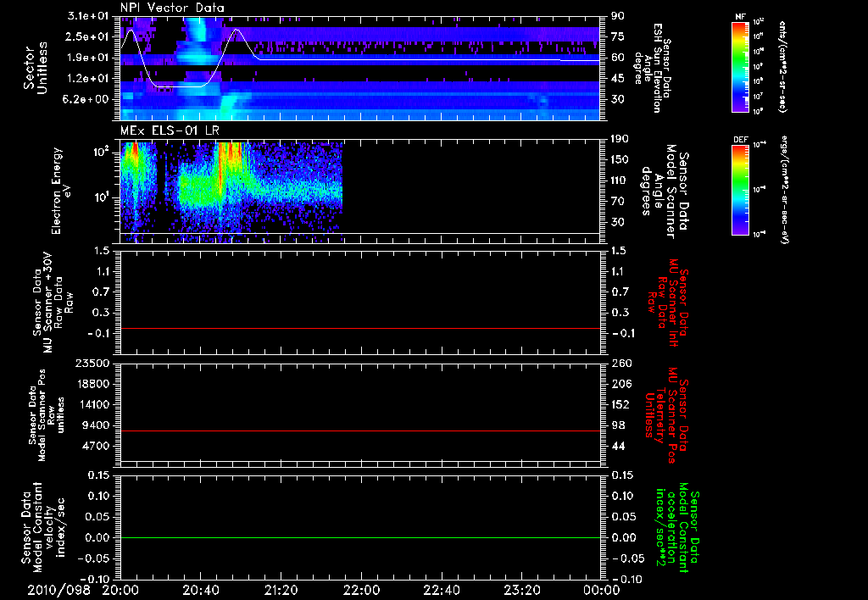Click the '3.1e+01' sector tick value
Screen dimensions: 868x600
pyautogui.click(x=88, y=16)
